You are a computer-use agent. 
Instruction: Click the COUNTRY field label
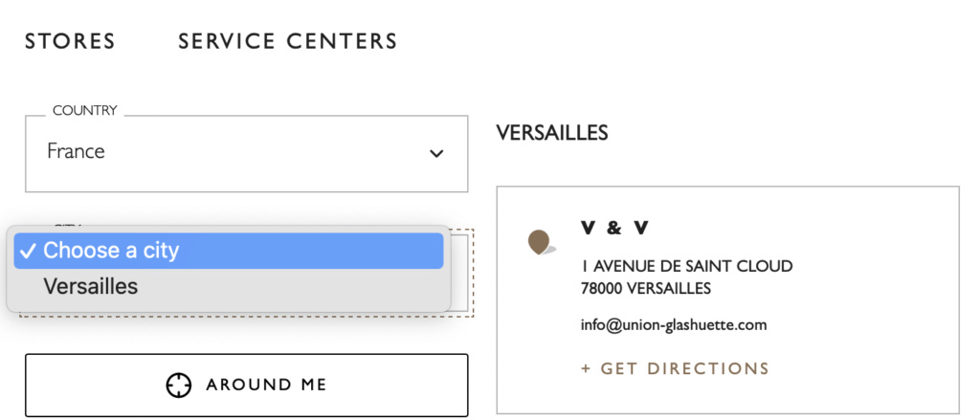point(85,111)
